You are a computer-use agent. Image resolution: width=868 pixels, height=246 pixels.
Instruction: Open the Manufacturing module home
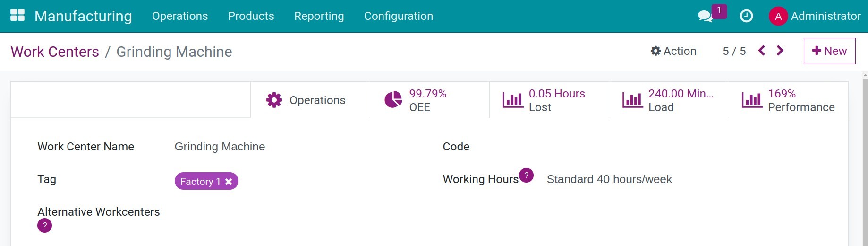(x=83, y=16)
